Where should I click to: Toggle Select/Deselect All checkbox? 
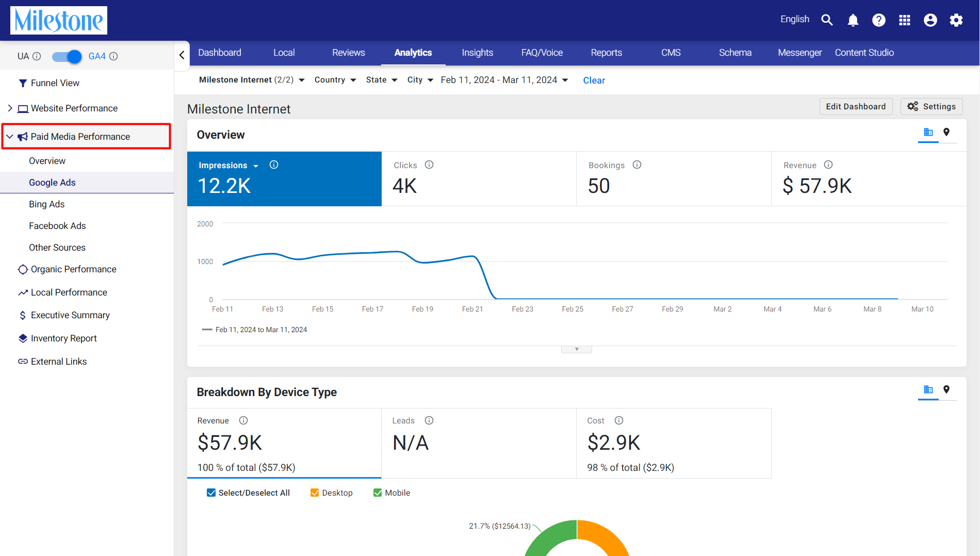pyautogui.click(x=211, y=493)
